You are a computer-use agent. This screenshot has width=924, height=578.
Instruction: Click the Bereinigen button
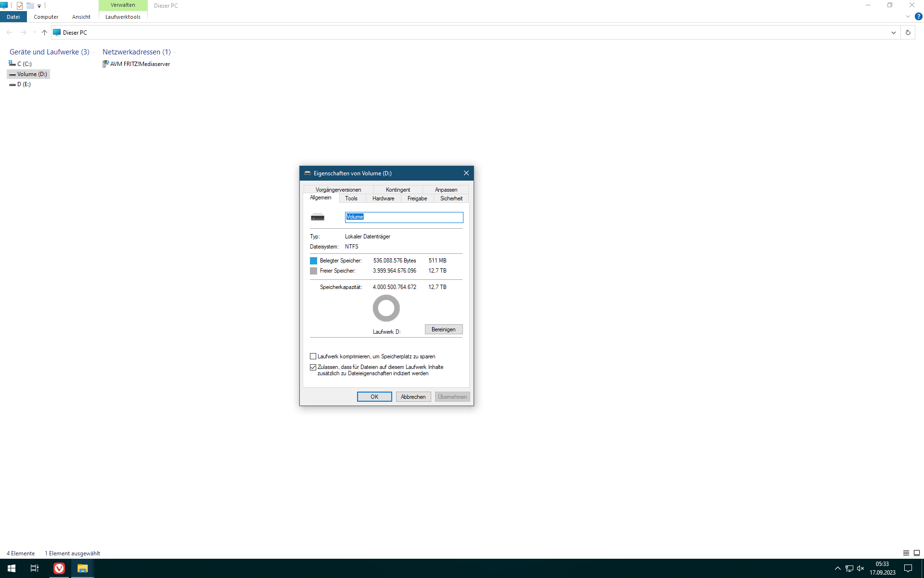443,329
